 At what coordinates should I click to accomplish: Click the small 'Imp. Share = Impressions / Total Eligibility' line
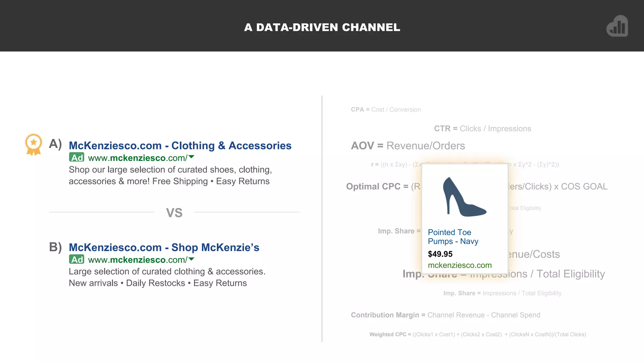(x=502, y=293)
